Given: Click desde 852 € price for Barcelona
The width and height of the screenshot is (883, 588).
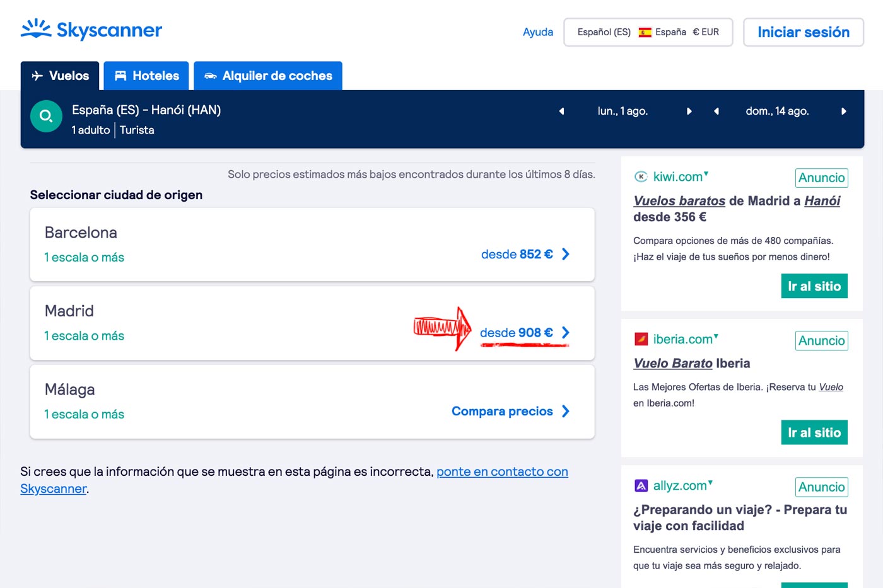Looking at the screenshot, I should tap(517, 254).
